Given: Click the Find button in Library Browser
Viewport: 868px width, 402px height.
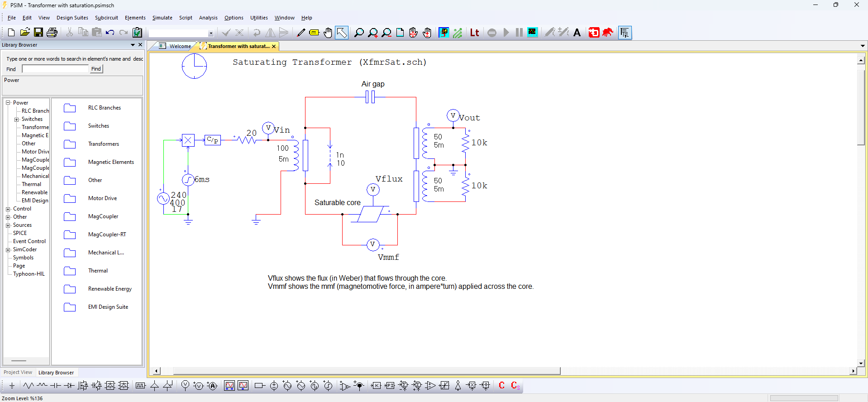Looking at the screenshot, I should pos(96,69).
